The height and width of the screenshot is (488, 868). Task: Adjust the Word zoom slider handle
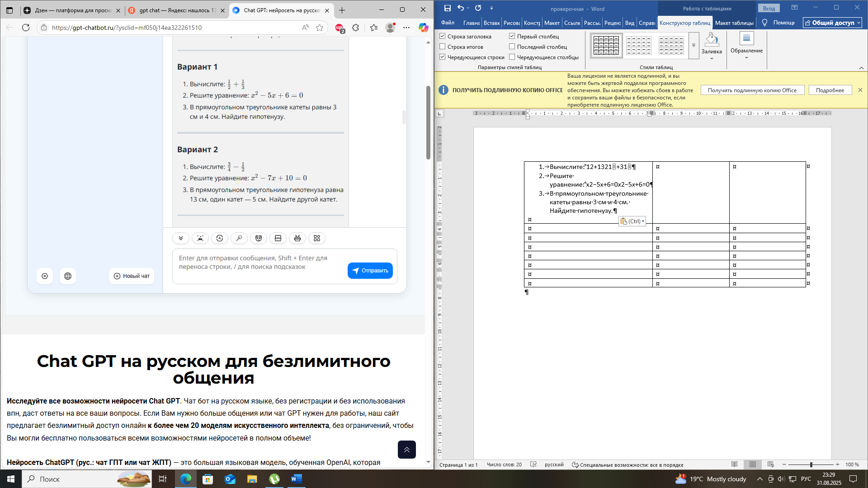click(811, 465)
